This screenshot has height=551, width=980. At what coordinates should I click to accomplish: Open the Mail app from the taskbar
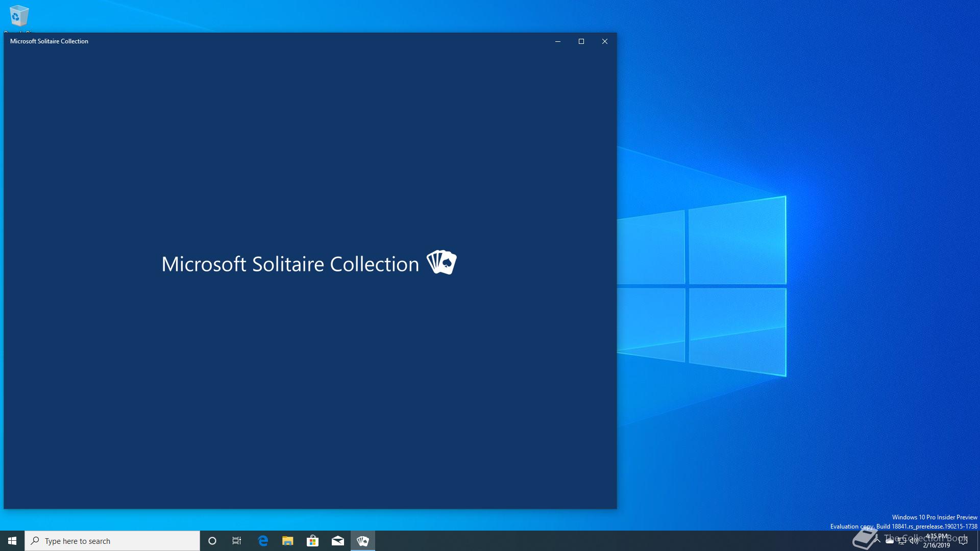338,541
